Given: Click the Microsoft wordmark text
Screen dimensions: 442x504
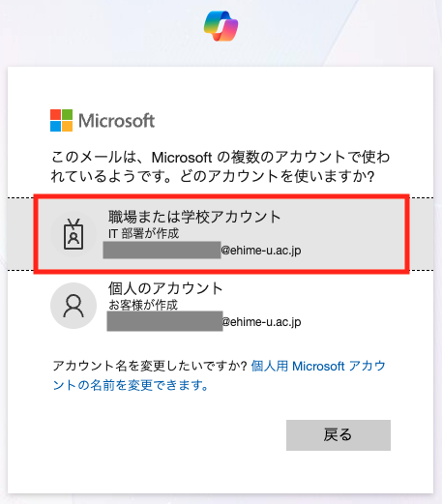Looking at the screenshot, I should coord(117,121).
